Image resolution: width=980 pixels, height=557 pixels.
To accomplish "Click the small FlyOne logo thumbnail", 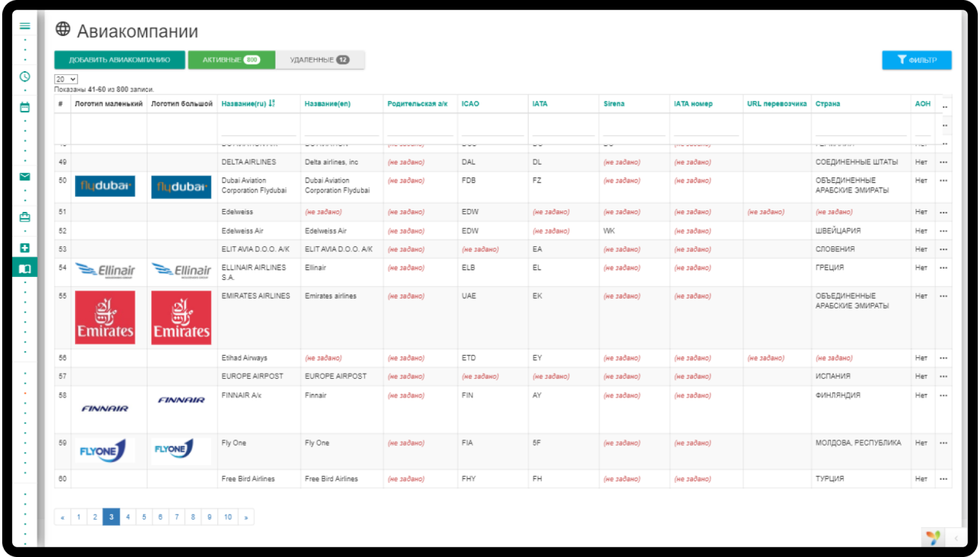I will (105, 450).
